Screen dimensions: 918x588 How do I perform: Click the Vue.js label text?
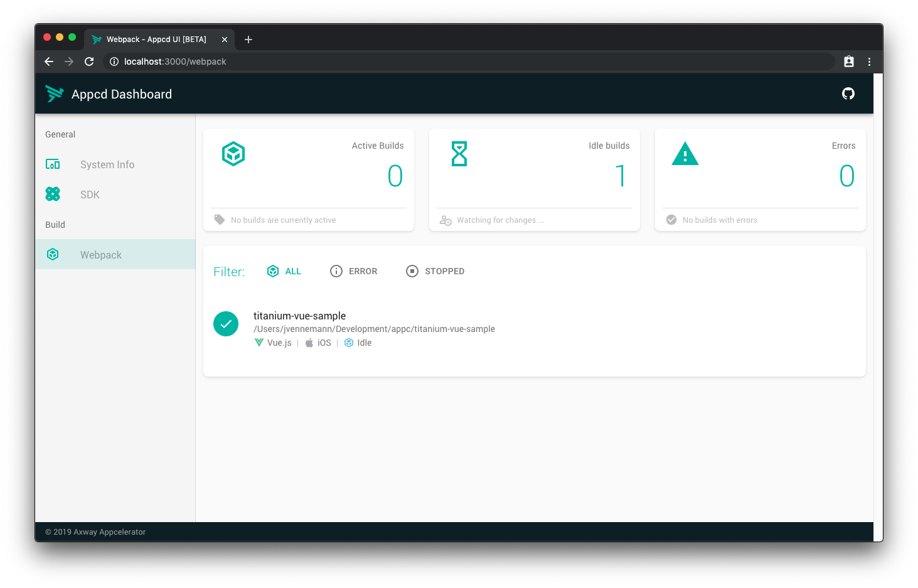279,343
